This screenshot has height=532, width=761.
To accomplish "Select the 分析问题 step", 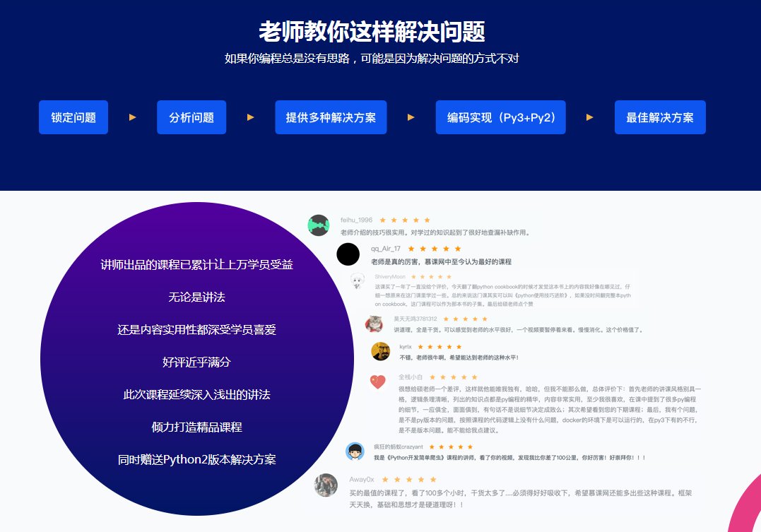I will [x=191, y=117].
